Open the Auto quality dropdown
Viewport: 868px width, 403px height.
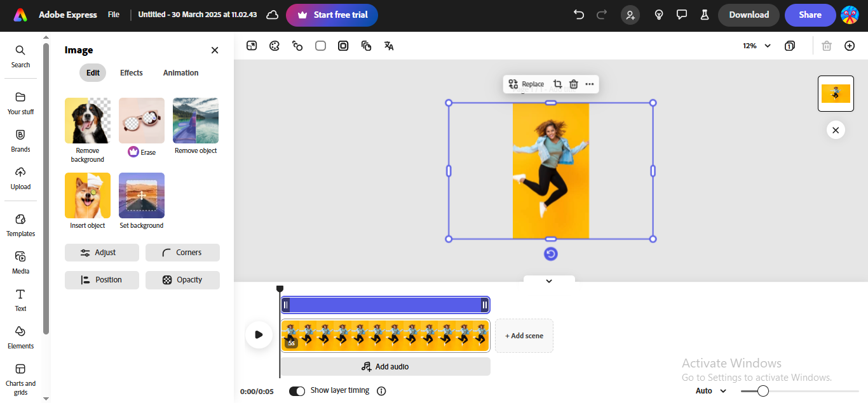click(x=710, y=391)
